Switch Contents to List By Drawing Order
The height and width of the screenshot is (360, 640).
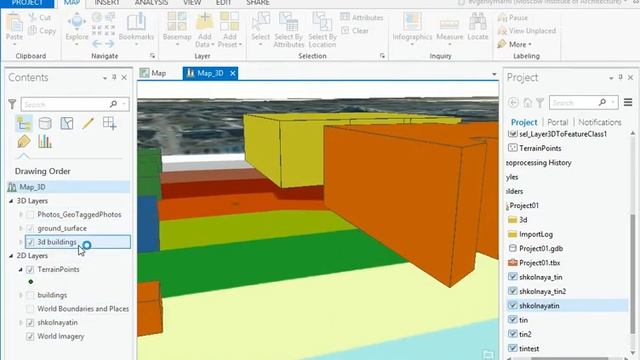pyautogui.click(x=24, y=123)
